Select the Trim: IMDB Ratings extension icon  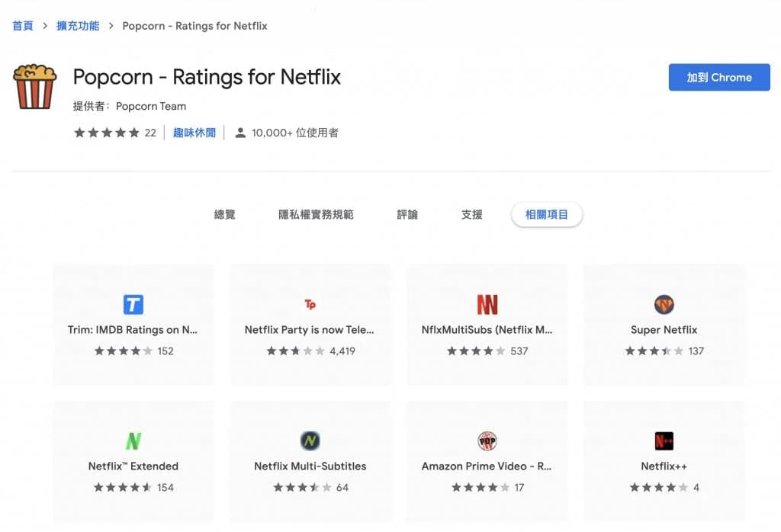click(133, 303)
